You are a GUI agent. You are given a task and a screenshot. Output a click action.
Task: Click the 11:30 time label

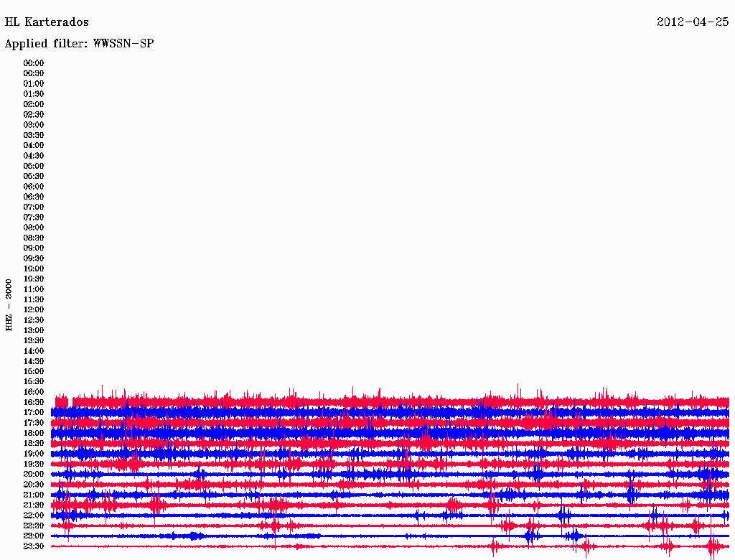(33, 299)
